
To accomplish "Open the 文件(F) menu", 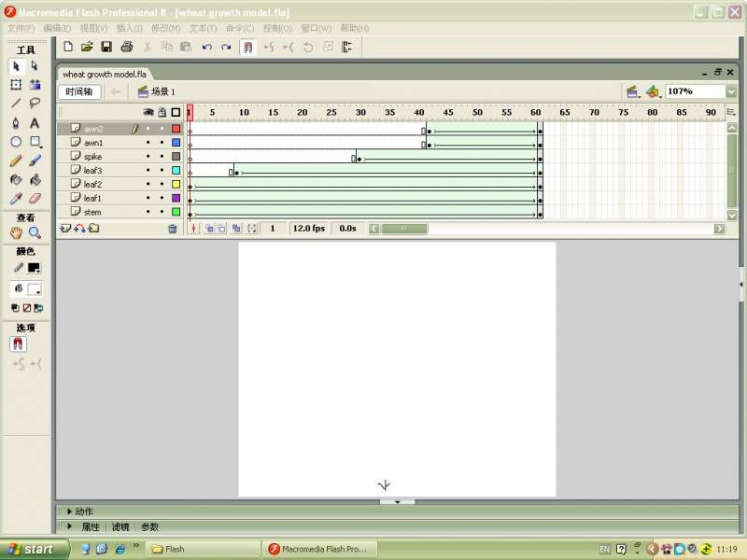I will tap(21, 28).
